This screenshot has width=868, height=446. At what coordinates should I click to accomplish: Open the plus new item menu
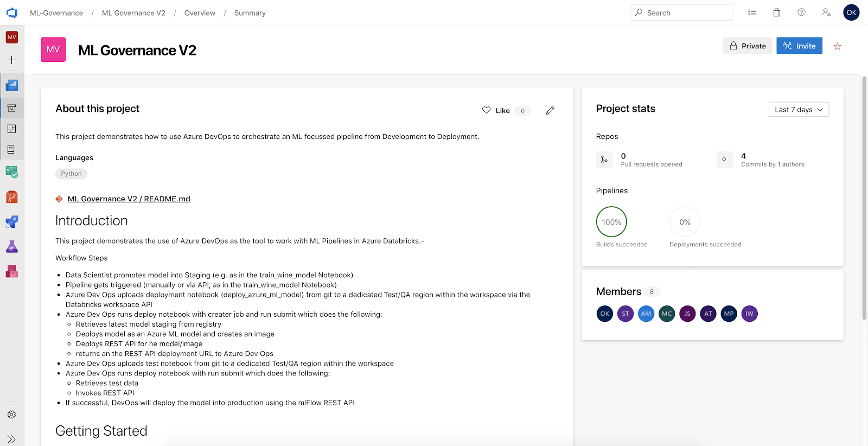[x=11, y=60]
